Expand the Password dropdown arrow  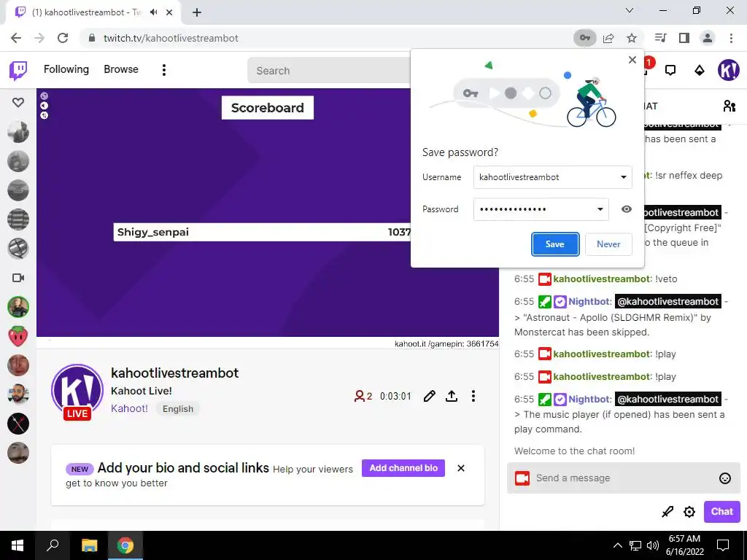point(600,209)
